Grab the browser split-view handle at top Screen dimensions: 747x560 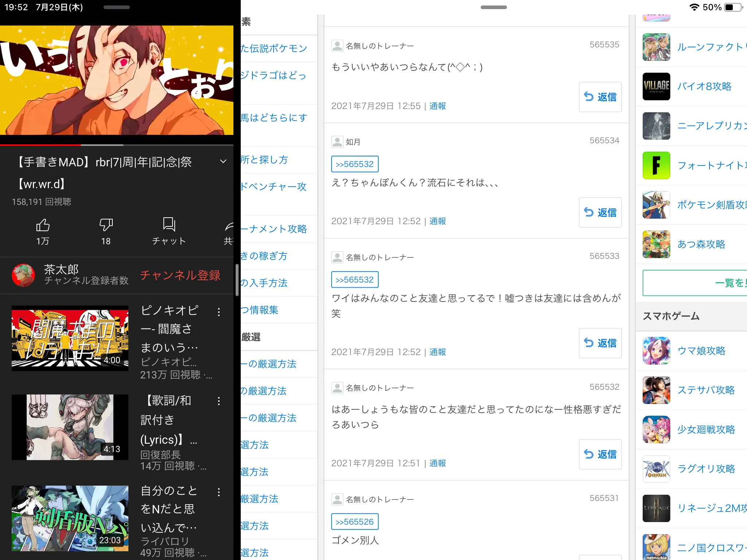tap(494, 7)
